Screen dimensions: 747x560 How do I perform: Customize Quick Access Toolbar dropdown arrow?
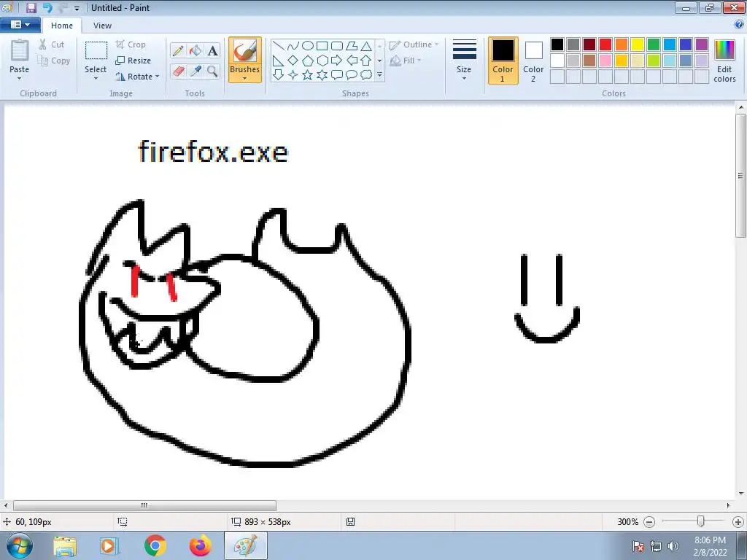77,8
